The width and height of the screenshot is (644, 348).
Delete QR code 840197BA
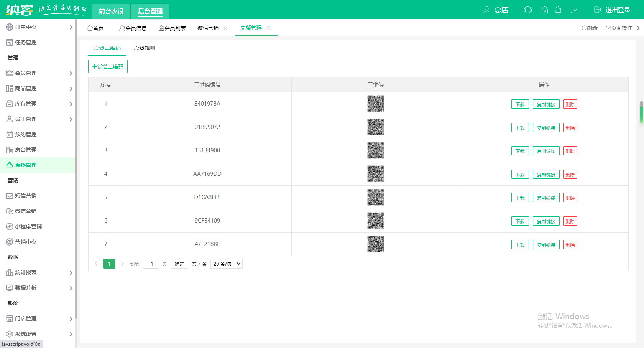click(570, 104)
